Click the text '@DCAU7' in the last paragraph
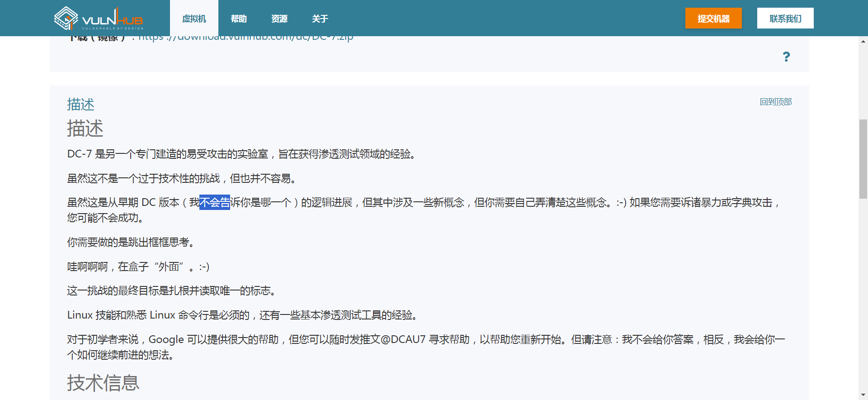The image size is (868, 400). (403, 339)
